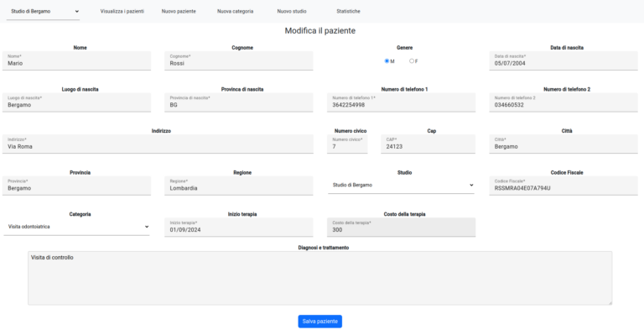
Task: Click the Numero di telefono 2 field
Action: 563,102
